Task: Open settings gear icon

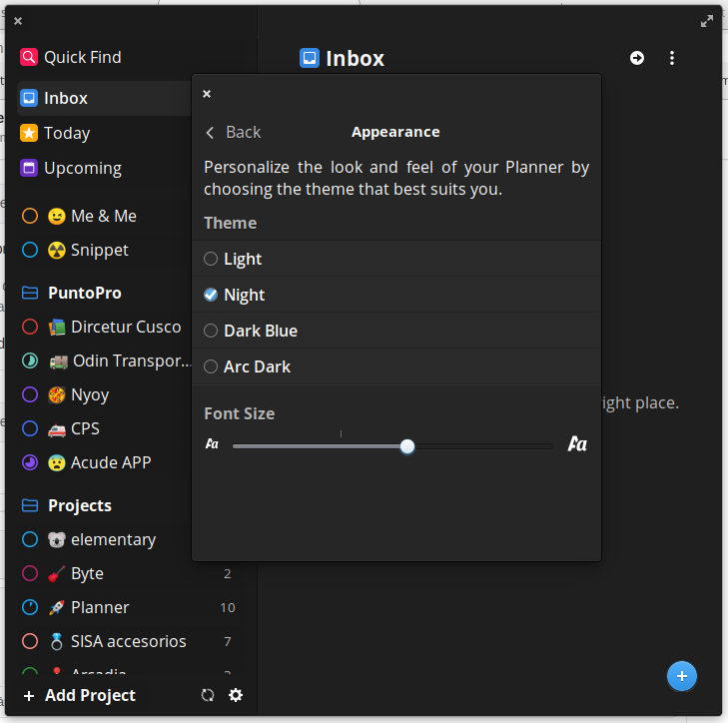Action: pyautogui.click(x=236, y=695)
